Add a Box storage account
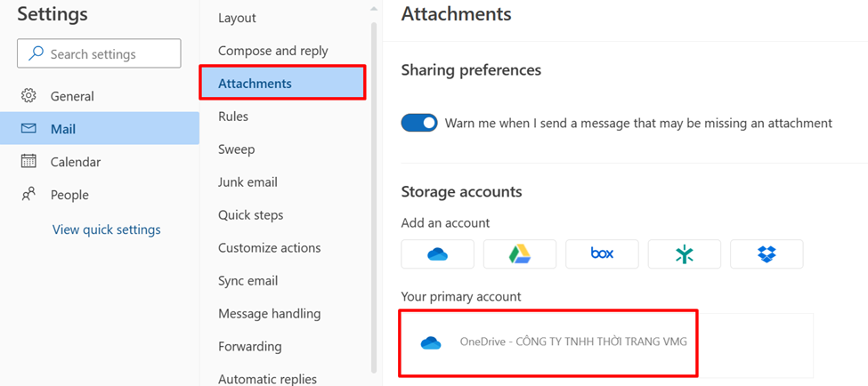The image size is (868, 386). pyautogui.click(x=602, y=253)
